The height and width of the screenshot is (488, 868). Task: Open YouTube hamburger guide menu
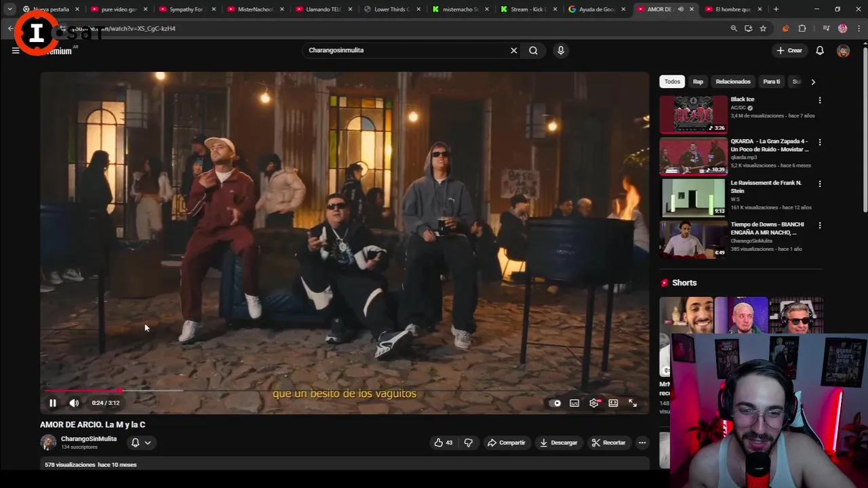coord(16,50)
